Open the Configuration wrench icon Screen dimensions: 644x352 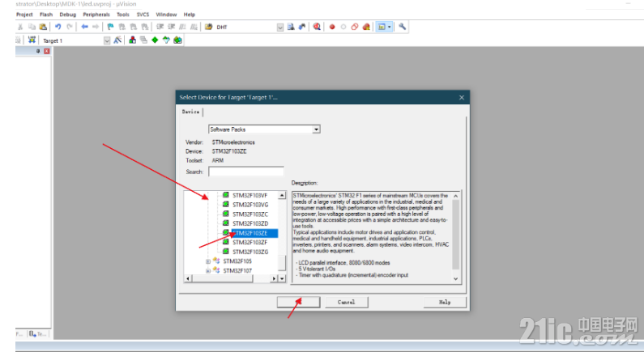tap(402, 27)
